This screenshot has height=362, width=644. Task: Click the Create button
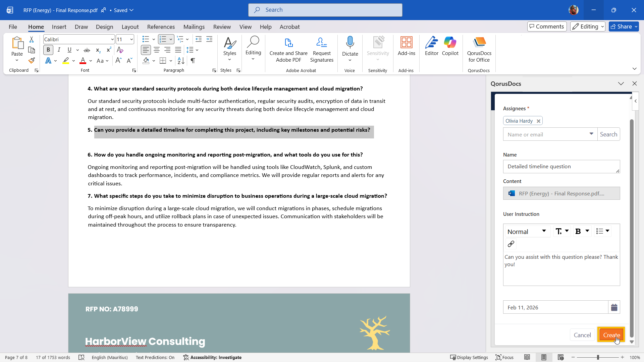pyautogui.click(x=611, y=335)
